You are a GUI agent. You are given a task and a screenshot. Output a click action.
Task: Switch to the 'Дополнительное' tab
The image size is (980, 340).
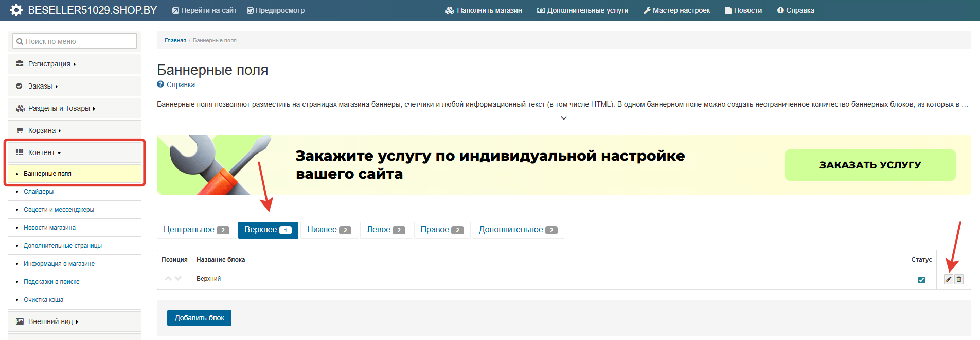[518, 230]
